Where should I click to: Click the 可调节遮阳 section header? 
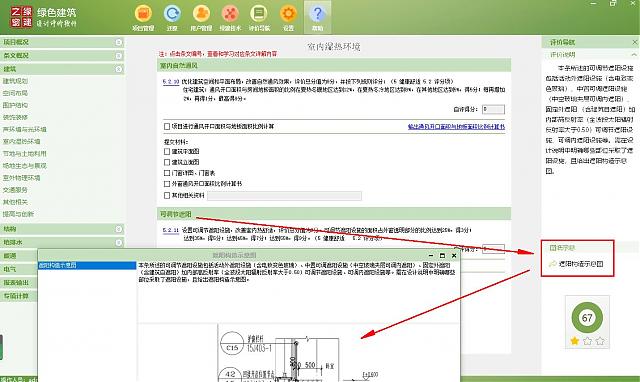point(334,214)
